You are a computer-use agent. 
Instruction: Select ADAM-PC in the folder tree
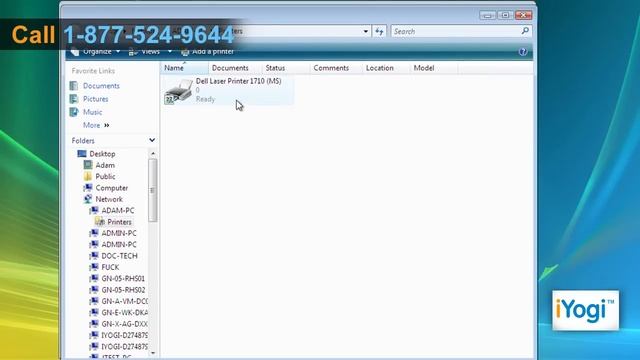point(118,211)
